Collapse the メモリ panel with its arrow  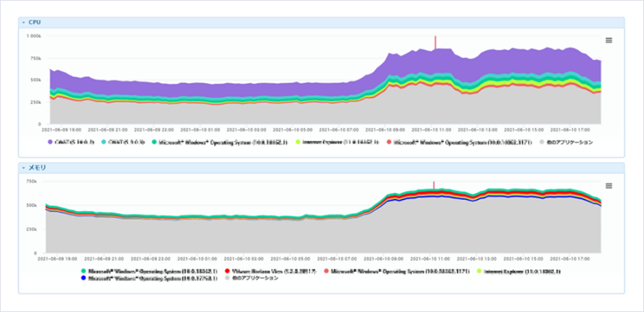coord(23,168)
